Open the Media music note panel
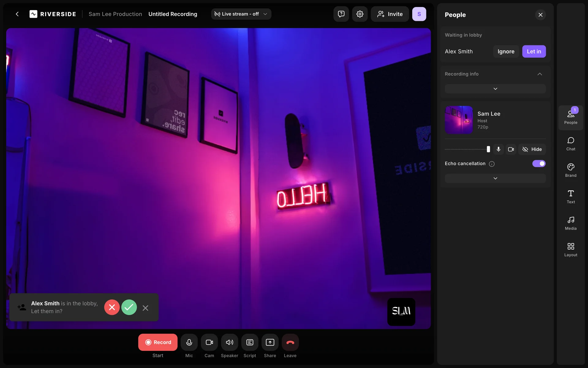This screenshot has height=368, width=588. coord(571,223)
